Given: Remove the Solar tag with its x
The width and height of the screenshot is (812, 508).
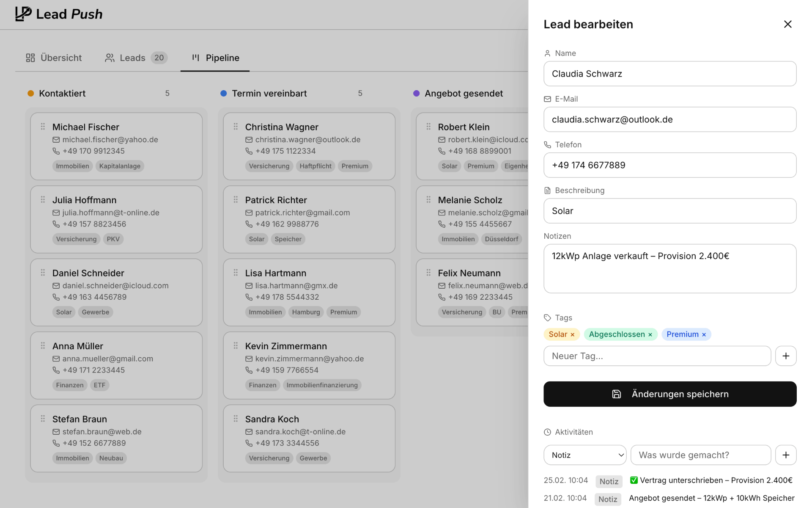Looking at the screenshot, I should point(573,335).
